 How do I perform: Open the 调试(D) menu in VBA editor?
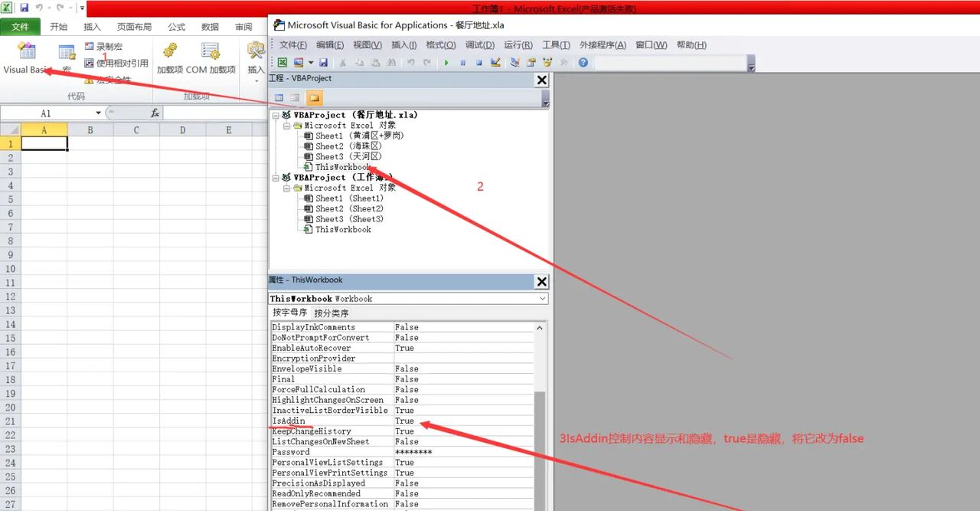pyautogui.click(x=480, y=45)
